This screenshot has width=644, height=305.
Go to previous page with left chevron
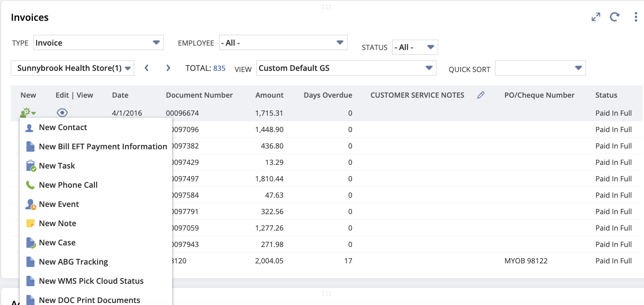click(x=147, y=68)
